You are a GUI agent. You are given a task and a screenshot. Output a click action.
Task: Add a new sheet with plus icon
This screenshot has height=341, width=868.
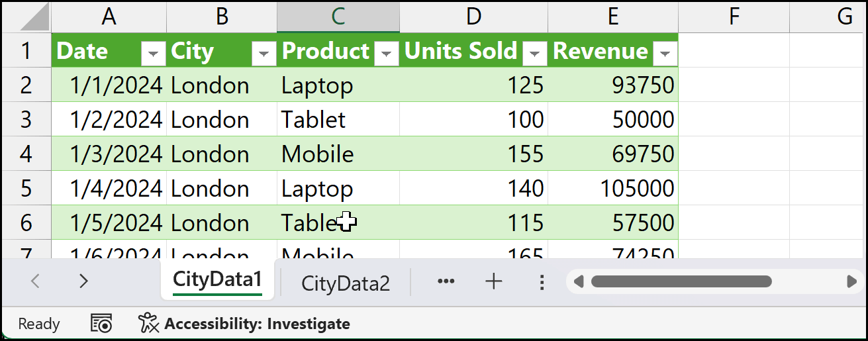(x=494, y=281)
